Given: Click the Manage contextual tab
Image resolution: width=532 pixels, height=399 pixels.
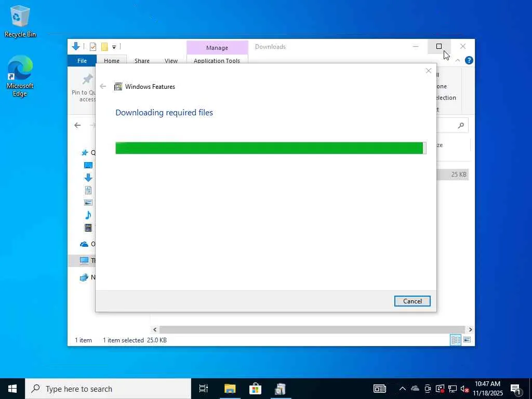Looking at the screenshot, I should coord(217,48).
